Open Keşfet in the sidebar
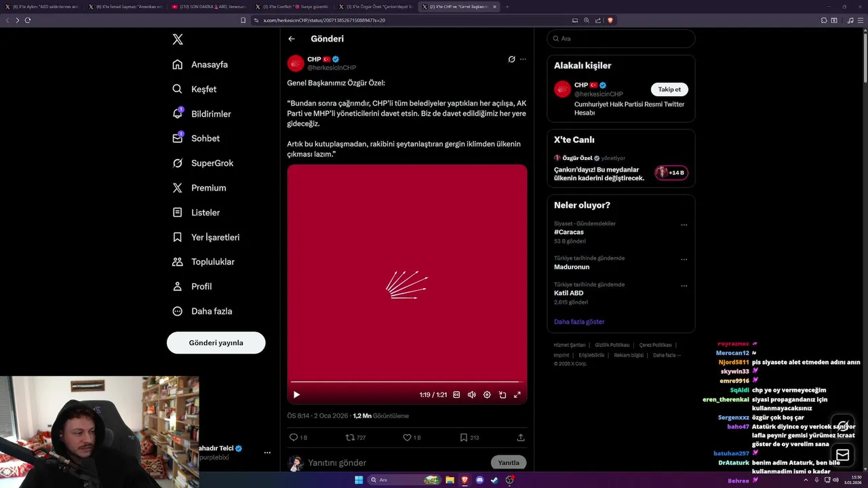 click(x=195, y=89)
